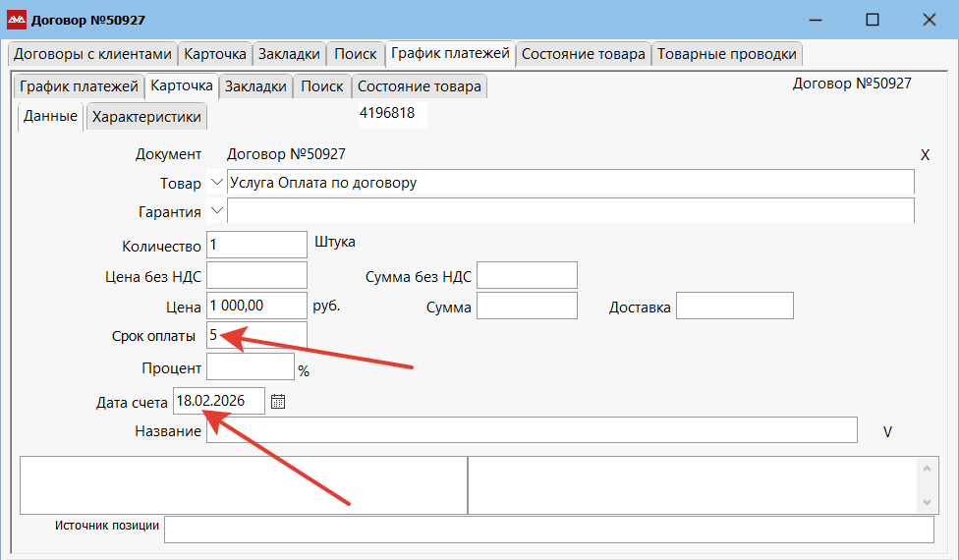
Task: Switch to the second-row График платежей tab
Action: tap(79, 86)
